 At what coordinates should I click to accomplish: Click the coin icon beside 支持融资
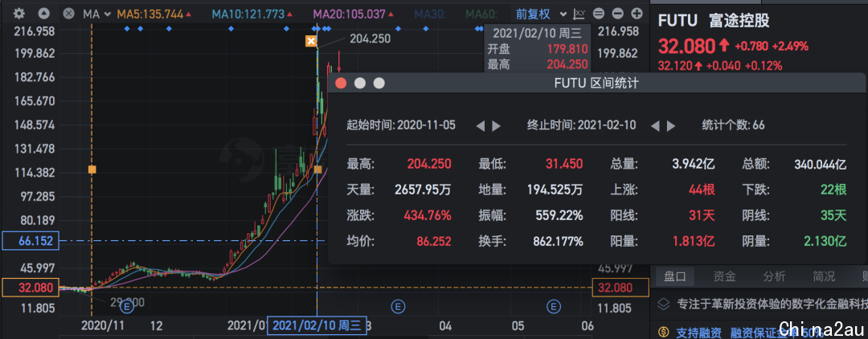coord(663,333)
